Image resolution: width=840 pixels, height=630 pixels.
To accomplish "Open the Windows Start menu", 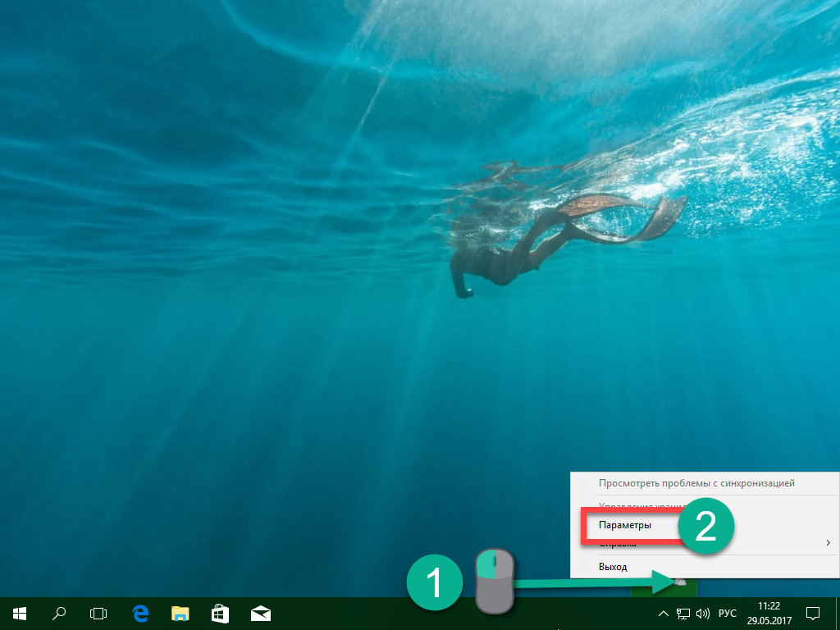I will pos(20,613).
